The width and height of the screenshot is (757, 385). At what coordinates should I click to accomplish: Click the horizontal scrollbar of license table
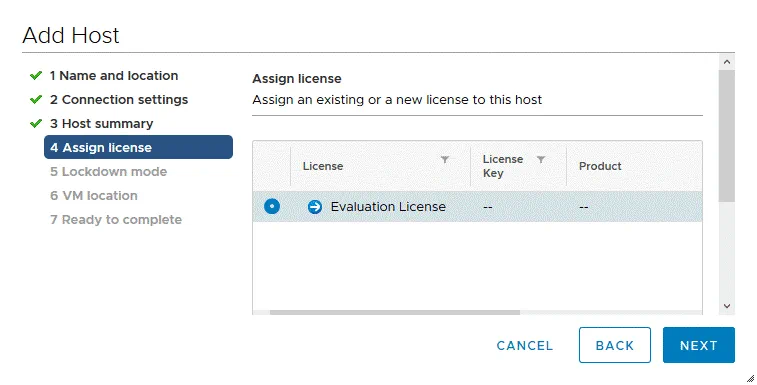point(394,313)
